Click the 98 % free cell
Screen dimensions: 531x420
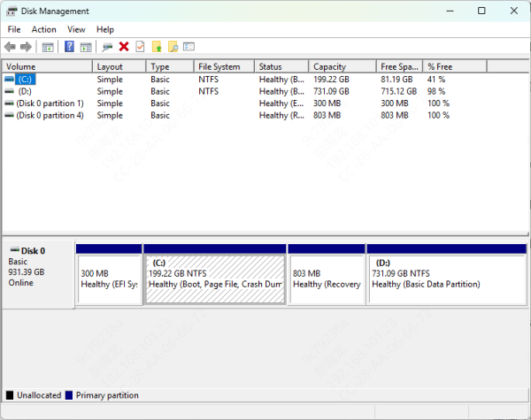[x=436, y=91]
